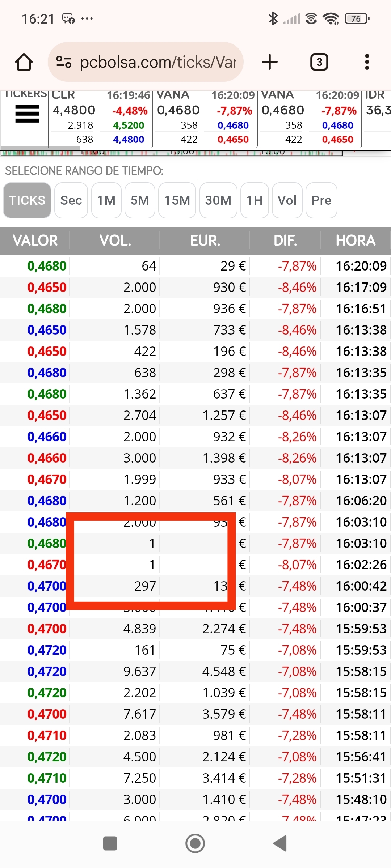Screen dimensions: 391x868
Task: Tap Android home circle button
Action: tap(195, 843)
